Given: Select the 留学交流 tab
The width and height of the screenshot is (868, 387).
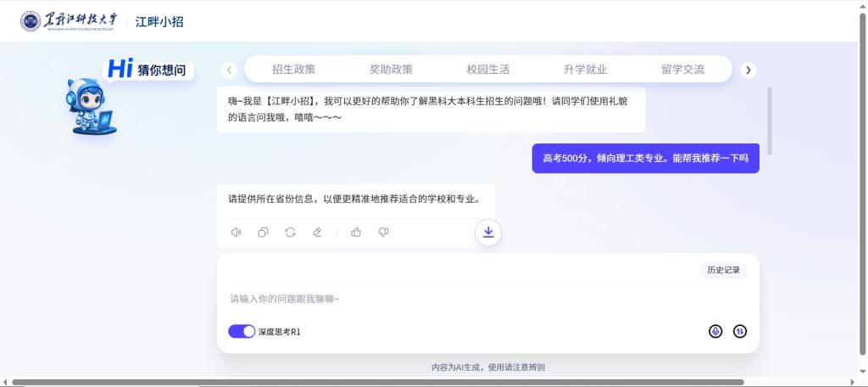Looking at the screenshot, I should 682,70.
